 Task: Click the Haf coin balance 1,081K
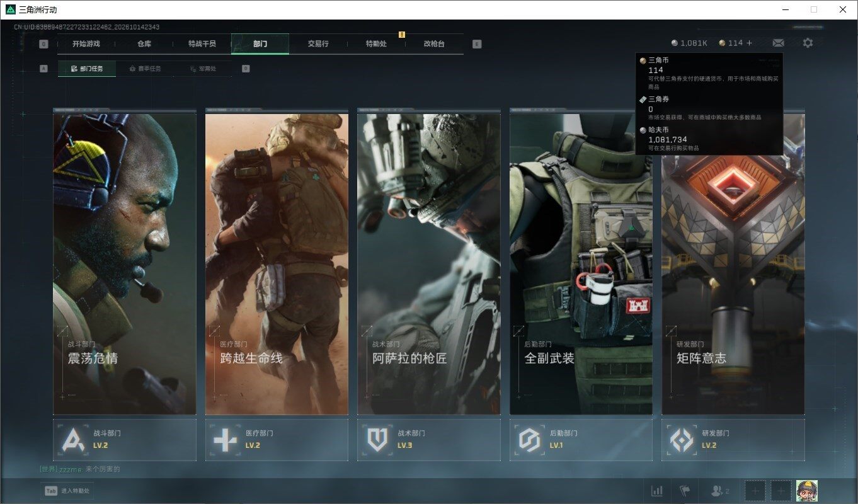point(689,43)
